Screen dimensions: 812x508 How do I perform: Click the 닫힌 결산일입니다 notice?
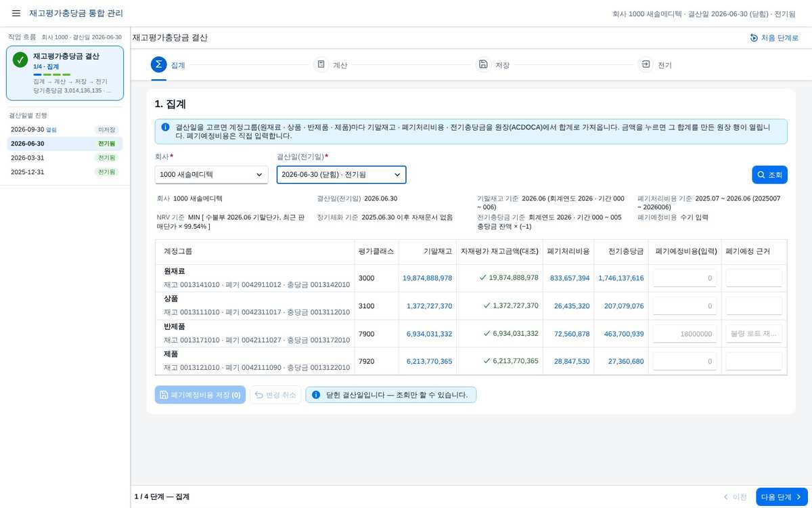pyautogui.click(x=391, y=395)
